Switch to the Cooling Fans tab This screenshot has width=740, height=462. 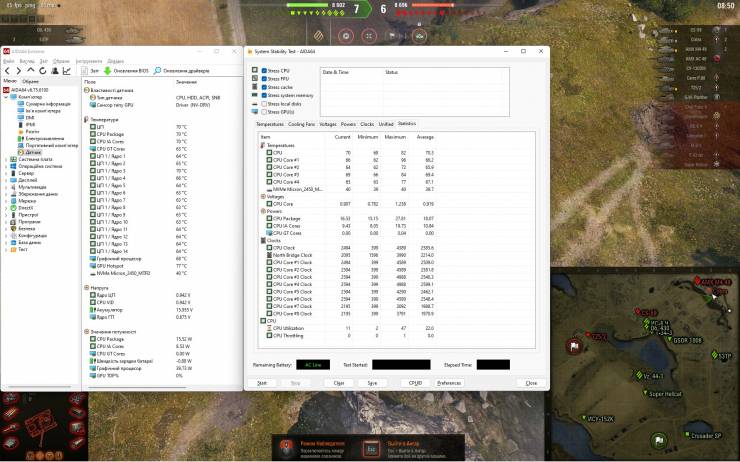point(301,124)
